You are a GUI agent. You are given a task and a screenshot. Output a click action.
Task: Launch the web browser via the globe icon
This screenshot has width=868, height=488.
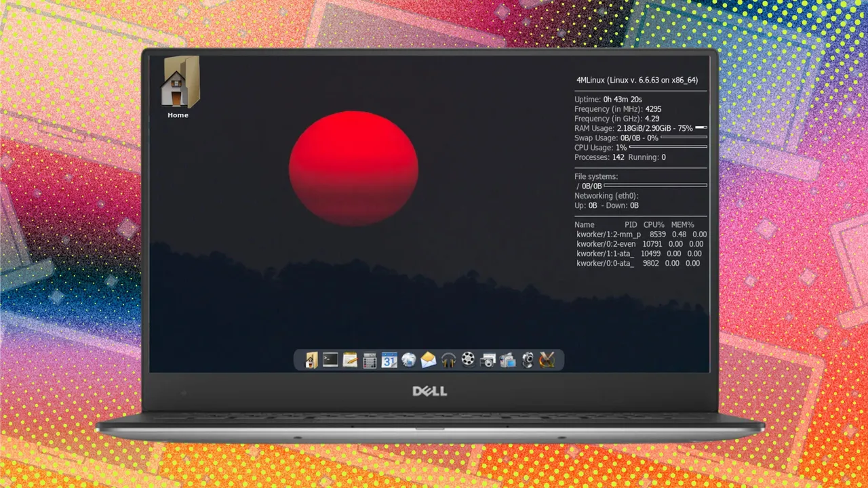(x=409, y=360)
